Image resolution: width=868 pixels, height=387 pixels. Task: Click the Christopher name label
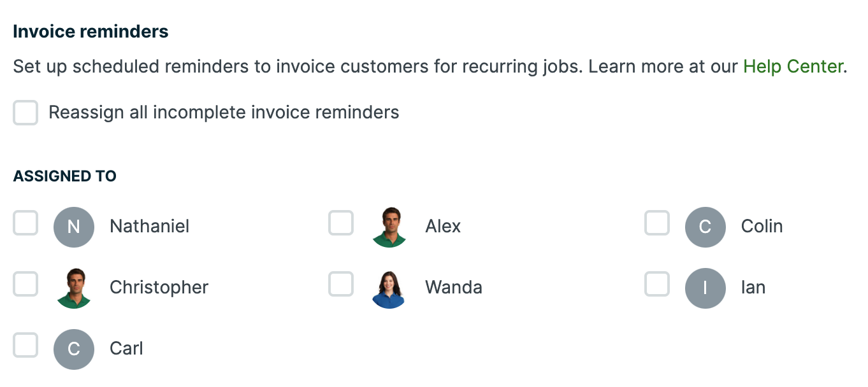pyautogui.click(x=159, y=288)
